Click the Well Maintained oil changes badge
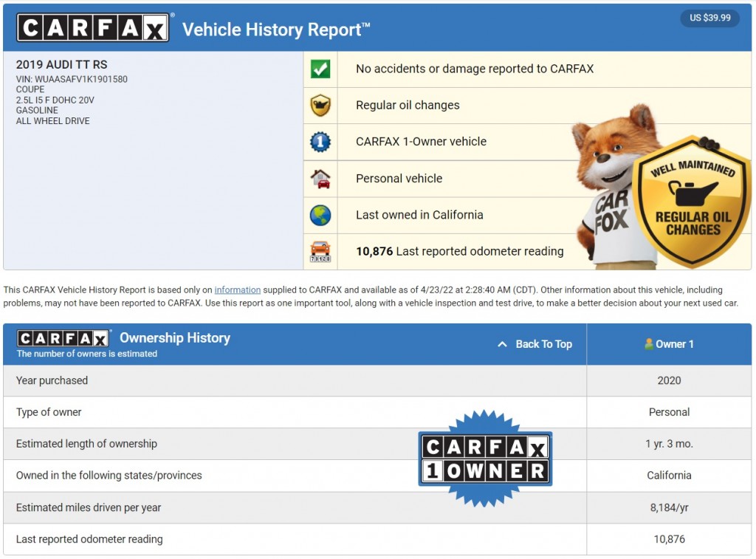This screenshot has height=559, width=756. coord(693,202)
